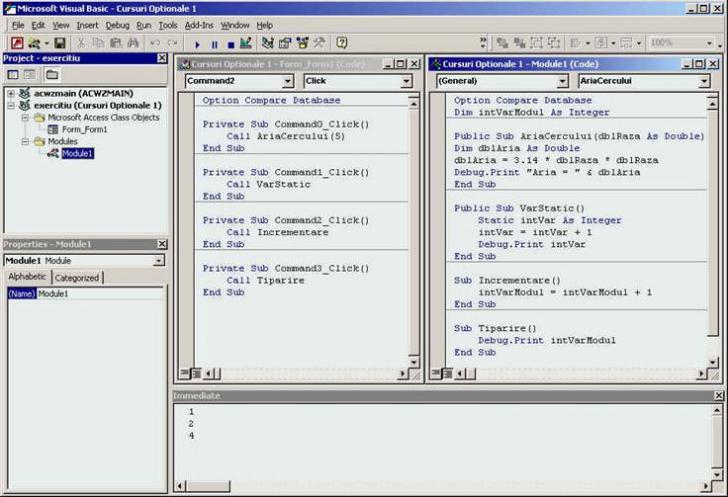This screenshot has height=497, width=728.
Task: Collapse the Microsoft Access Class Objects folder
Action: [26, 118]
